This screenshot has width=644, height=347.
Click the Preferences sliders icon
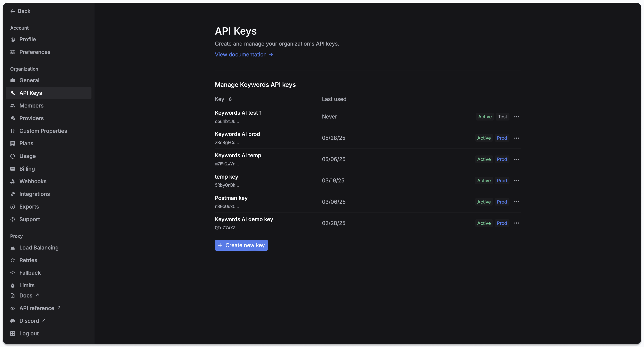(12, 52)
